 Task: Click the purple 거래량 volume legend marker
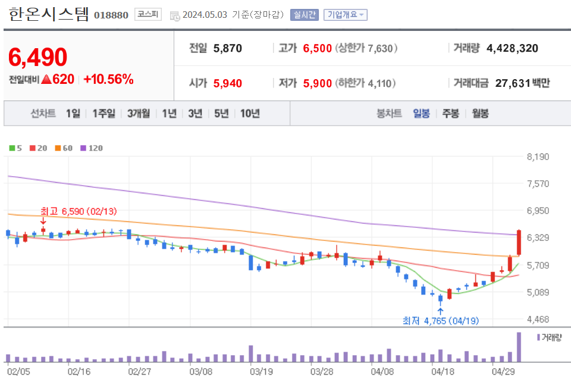click(539, 337)
